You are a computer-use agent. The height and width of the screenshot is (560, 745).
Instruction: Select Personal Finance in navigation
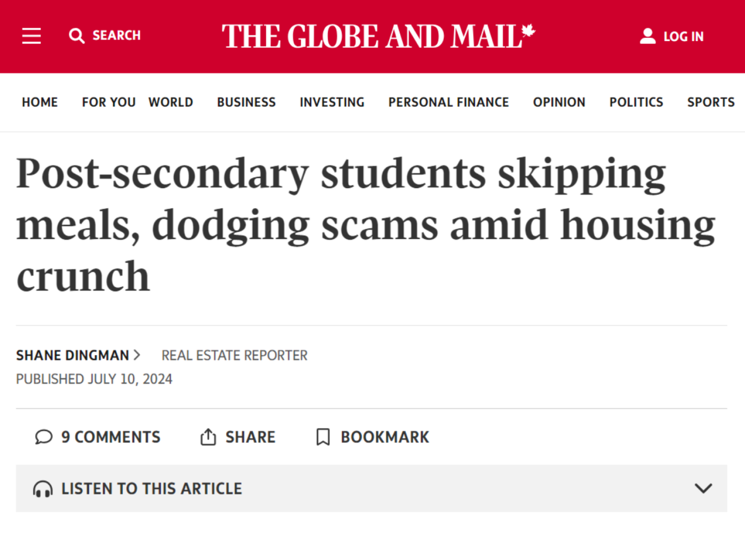click(449, 102)
